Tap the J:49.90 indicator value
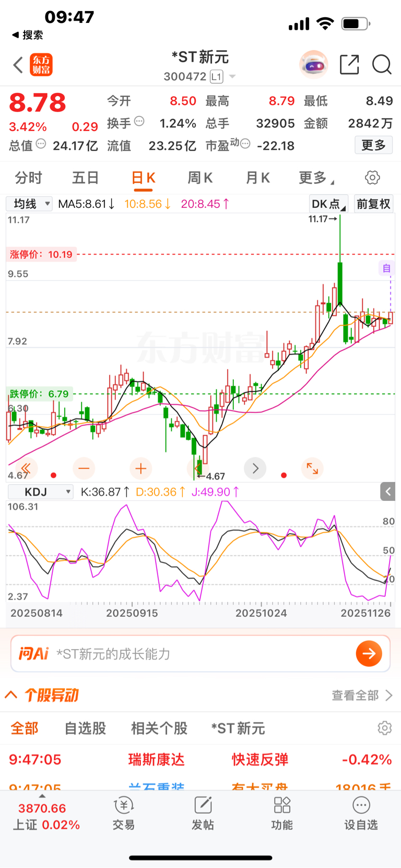 point(216,492)
